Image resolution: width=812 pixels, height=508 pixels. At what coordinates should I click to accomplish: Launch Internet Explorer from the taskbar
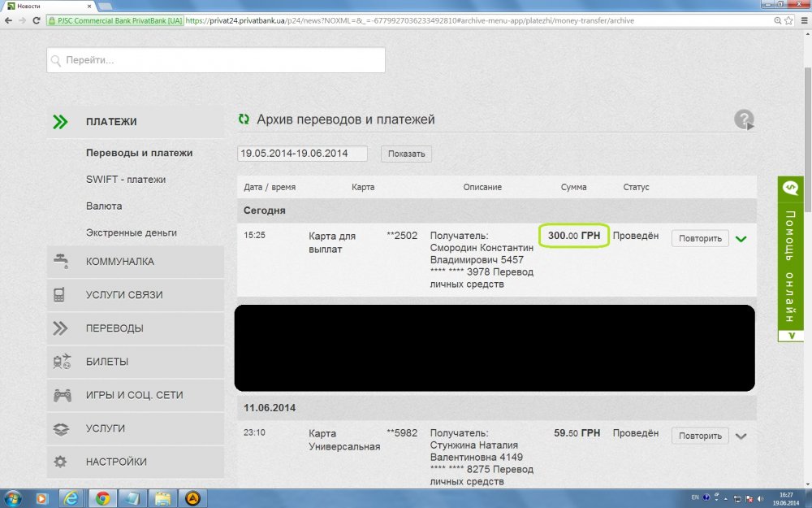[x=71, y=499]
